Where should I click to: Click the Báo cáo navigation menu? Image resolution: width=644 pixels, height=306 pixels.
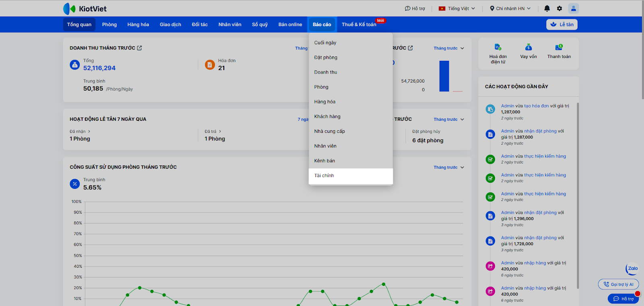pos(322,25)
